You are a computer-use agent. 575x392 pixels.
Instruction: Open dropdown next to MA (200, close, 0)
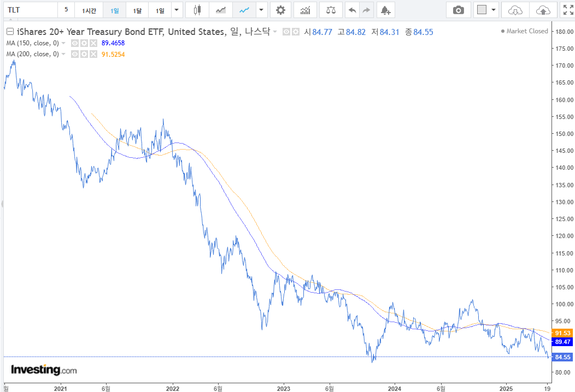click(x=63, y=54)
